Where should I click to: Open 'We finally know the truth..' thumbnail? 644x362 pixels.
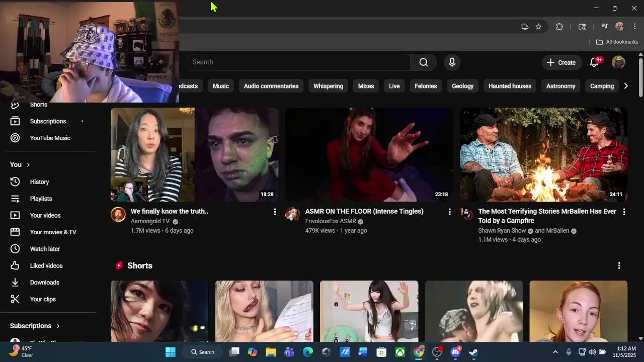pos(194,154)
